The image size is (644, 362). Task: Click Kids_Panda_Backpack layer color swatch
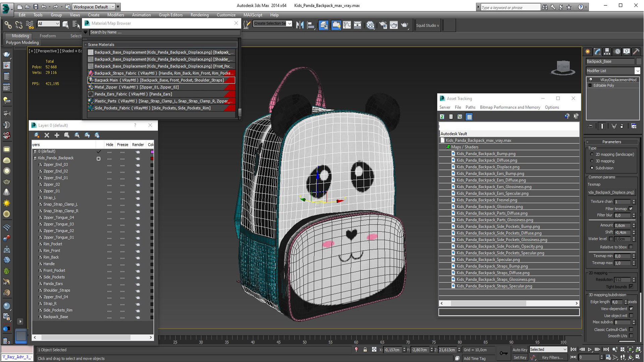click(152, 158)
